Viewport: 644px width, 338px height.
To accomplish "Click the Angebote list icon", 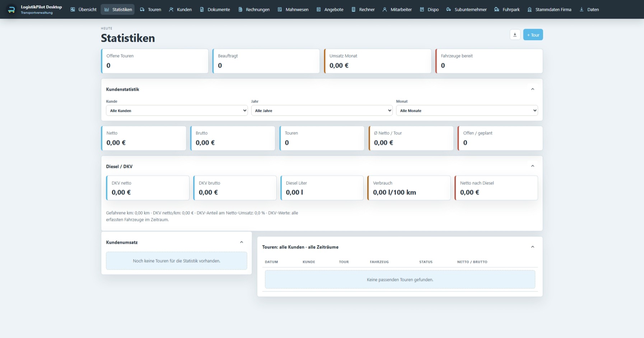I will point(318,9).
